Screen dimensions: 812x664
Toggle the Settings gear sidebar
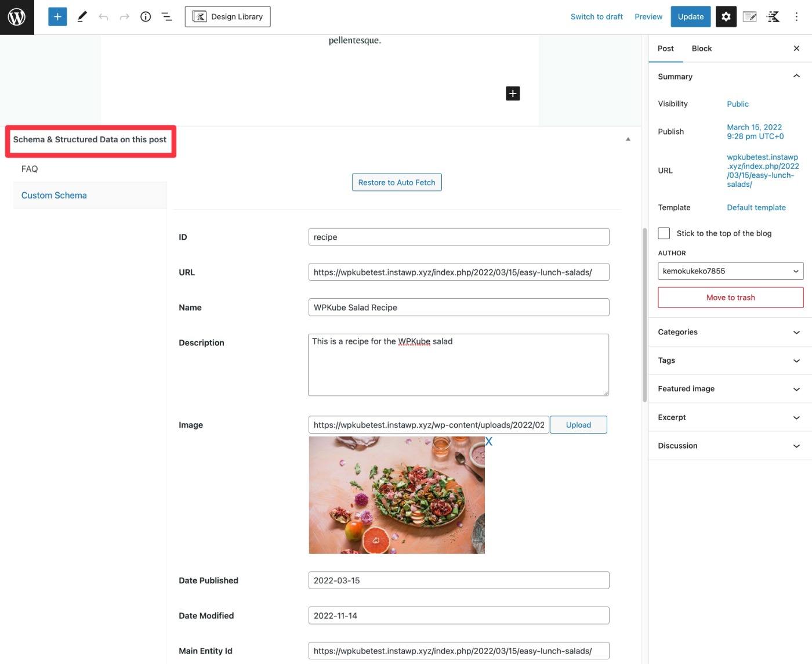coord(726,17)
